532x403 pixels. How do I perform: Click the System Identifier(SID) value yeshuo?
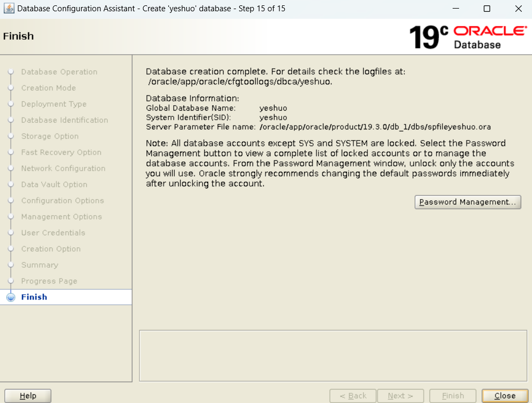click(x=273, y=118)
